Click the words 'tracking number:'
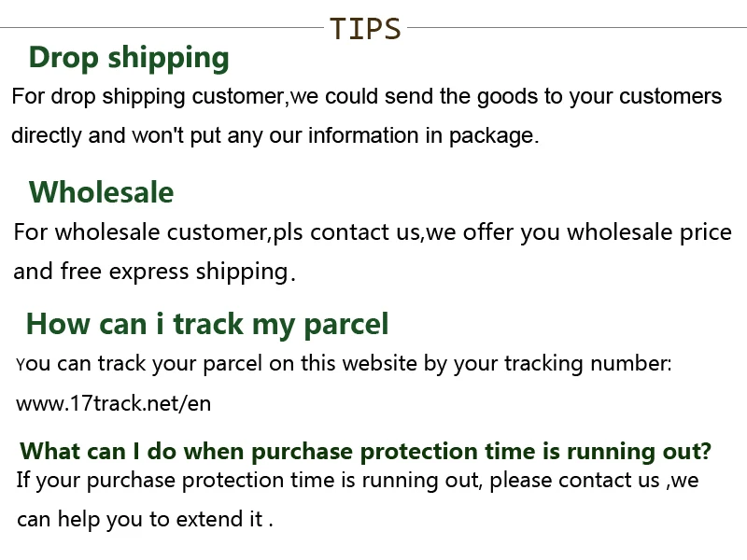 [588, 364]
